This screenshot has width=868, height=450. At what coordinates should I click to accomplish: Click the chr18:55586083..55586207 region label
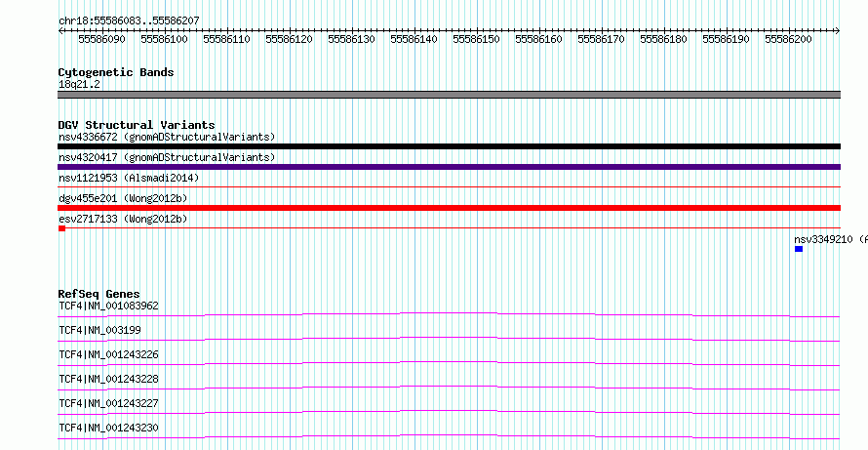coord(129,21)
